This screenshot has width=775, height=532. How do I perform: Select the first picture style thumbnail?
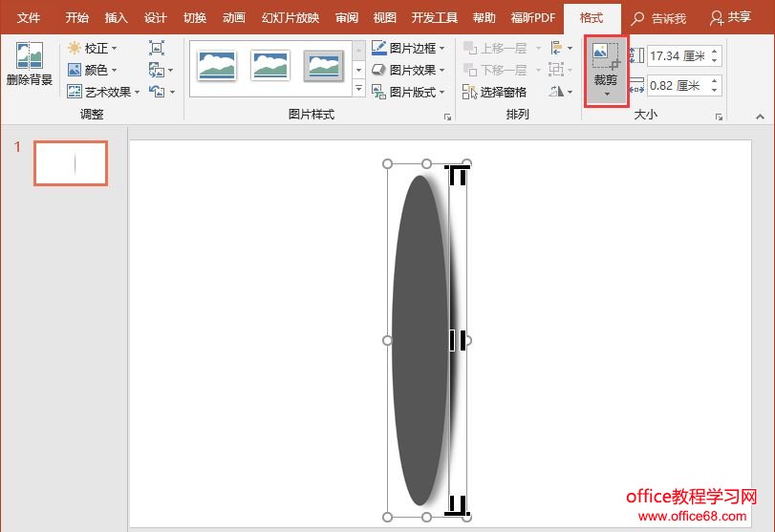click(x=217, y=65)
